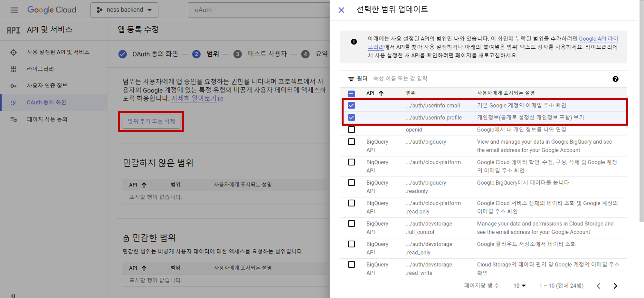Click the lock icon beside 민감한 범위
This screenshot has height=298, width=644.
tap(126, 238)
